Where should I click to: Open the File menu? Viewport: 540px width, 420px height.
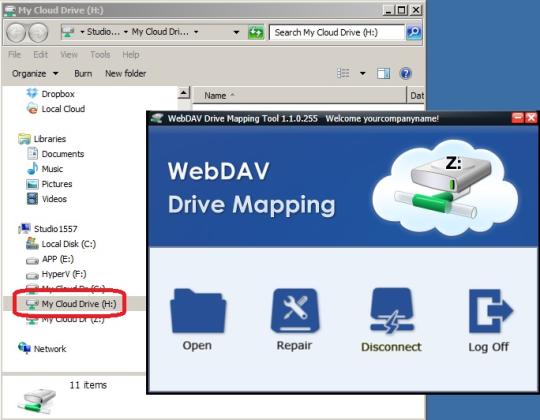pos(14,54)
